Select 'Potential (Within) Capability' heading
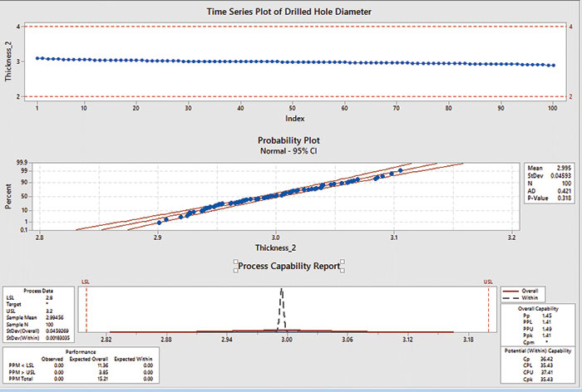 538,350
